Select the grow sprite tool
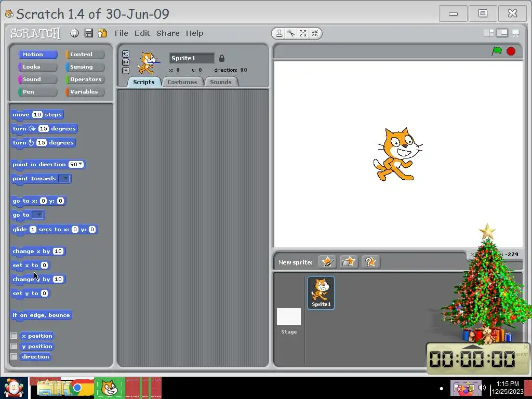 pyautogui.click(x=303, y=33)
